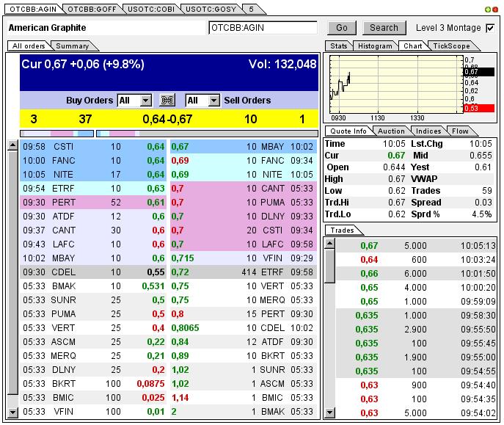Switch to the TickScope tab
The height and width of the screenshot is (425, 504).
pyautogui.click(x=451, y=46)
